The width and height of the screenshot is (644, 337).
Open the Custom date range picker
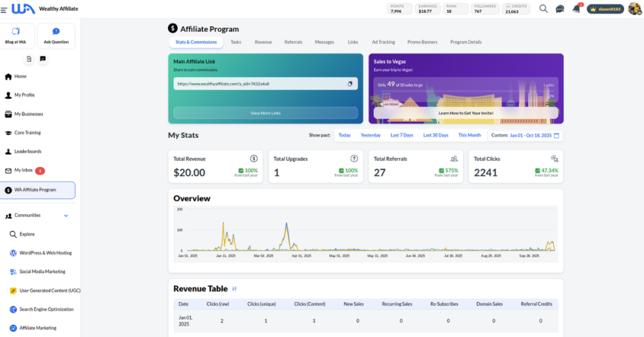click(529, 135)
